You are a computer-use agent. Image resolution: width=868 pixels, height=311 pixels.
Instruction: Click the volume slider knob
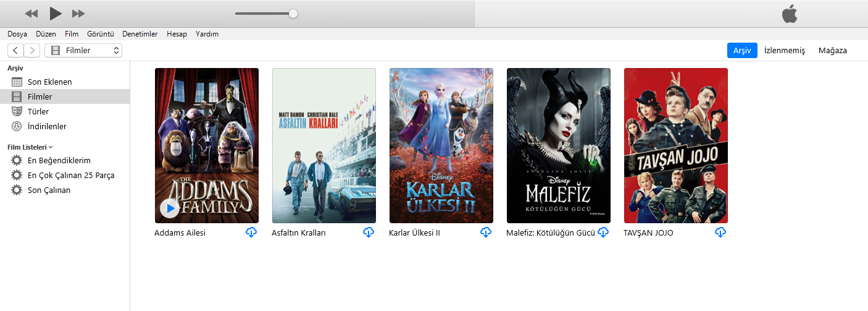pos(293,14)
